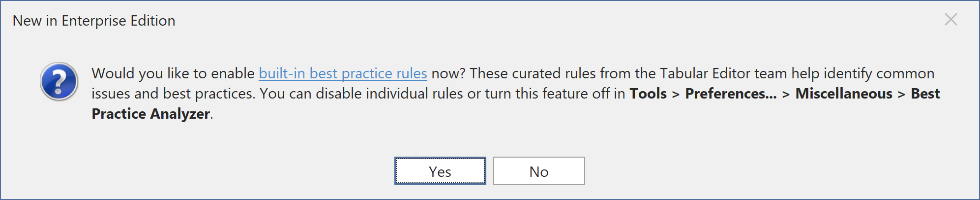This screenshot has height=200, width=980.
Task: Click the bold word Tools
Action: (648, 94)
